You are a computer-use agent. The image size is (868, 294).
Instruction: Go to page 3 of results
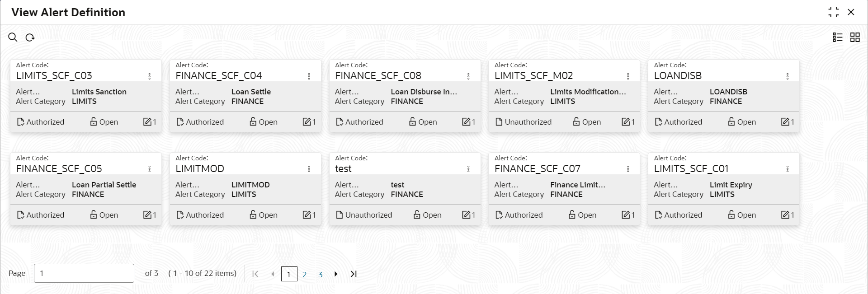pyautogui.click(x=320, y=274)
